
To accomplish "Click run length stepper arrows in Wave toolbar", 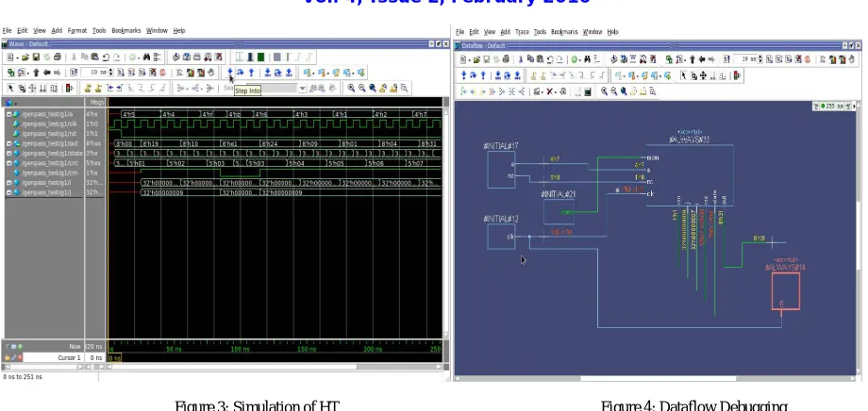I will click(110, 73).
